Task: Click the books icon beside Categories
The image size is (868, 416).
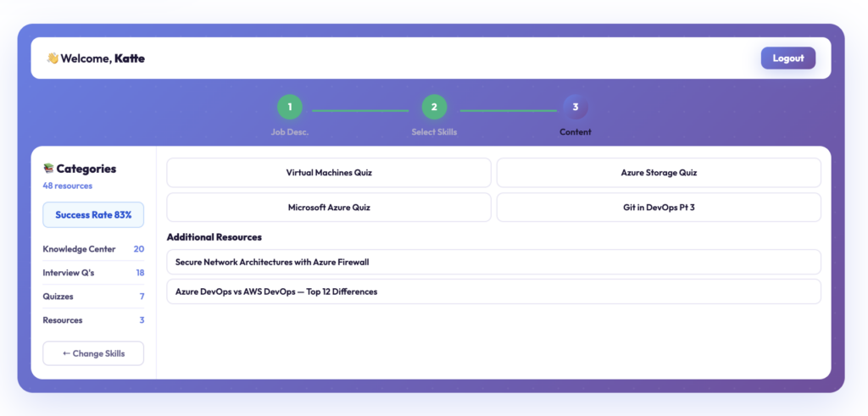Action: click(48, 169)
